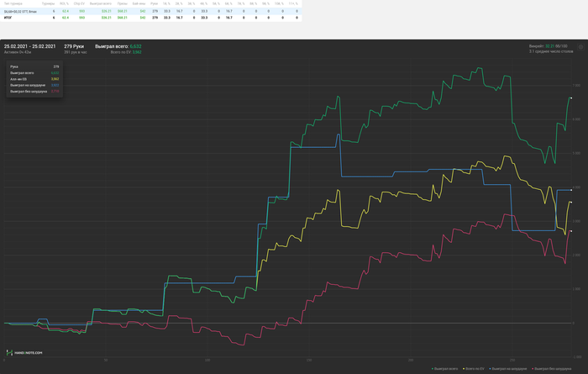This screenshot has width=588, height=374.
Task: Toggle 'Выиграл всего' green legend series
Action: tap(445, 369)
